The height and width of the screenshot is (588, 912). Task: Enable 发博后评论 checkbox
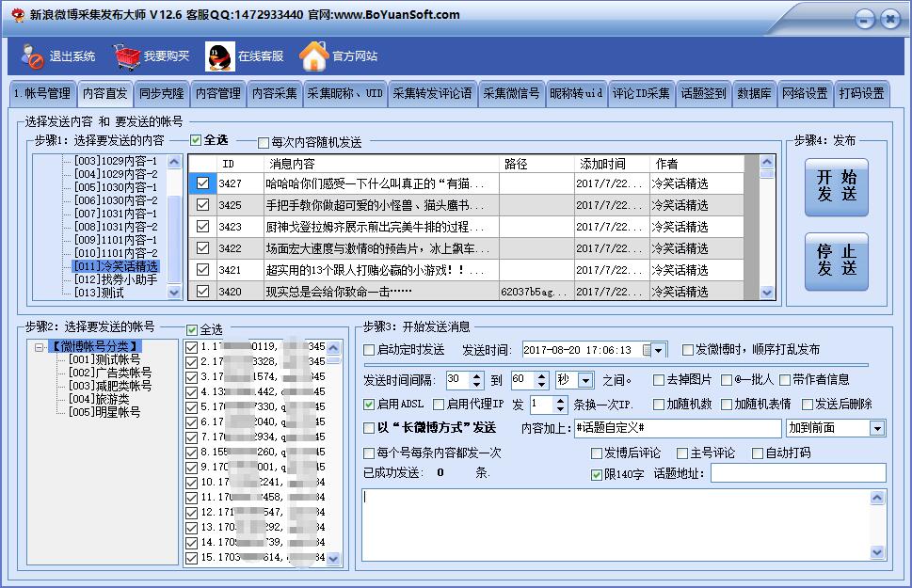click(596, 453)
